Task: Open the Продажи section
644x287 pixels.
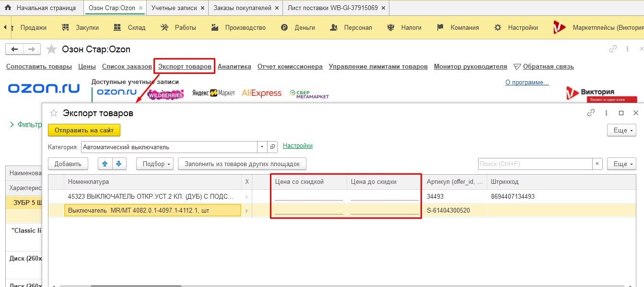Action: pos(33,27)
